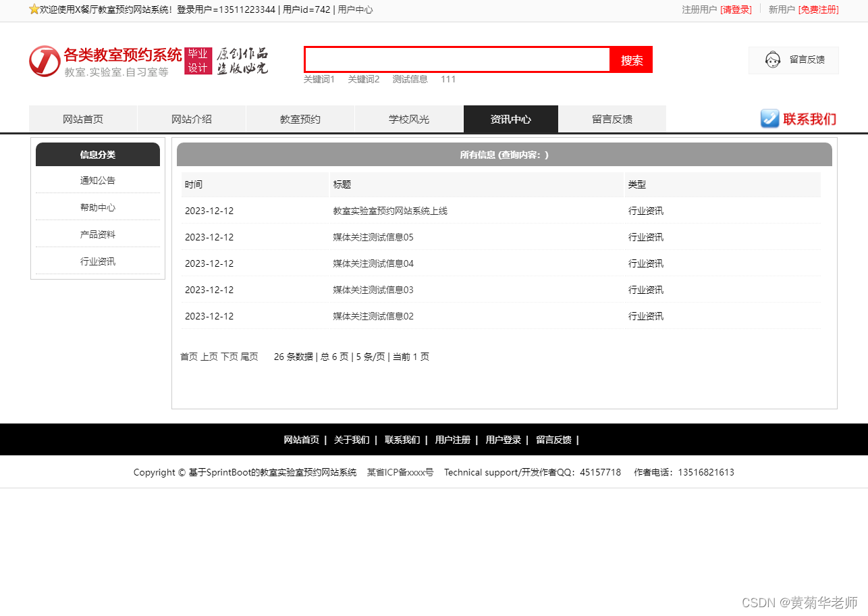Open the article 媒体关注测试信息05
868x616 pixels.
point(373,237)
